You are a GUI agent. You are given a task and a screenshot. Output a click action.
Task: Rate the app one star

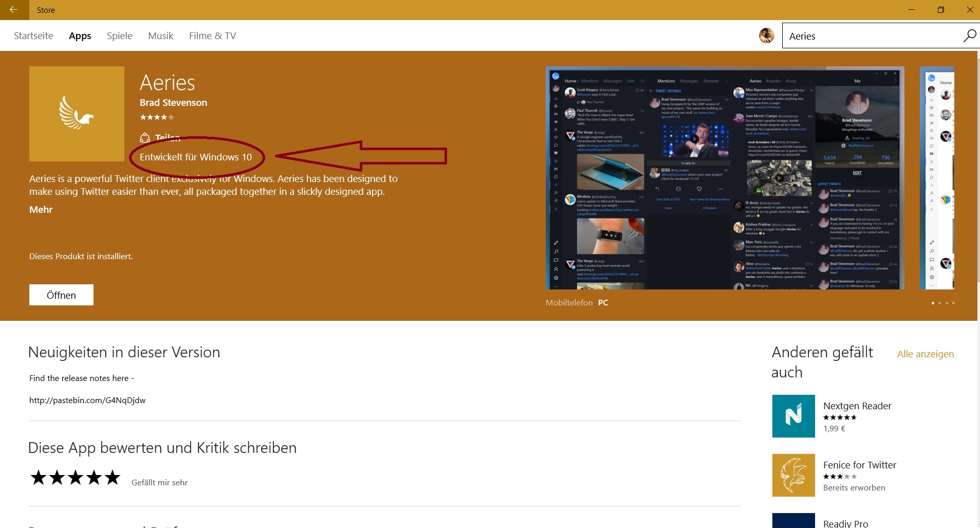click(39, 478)
